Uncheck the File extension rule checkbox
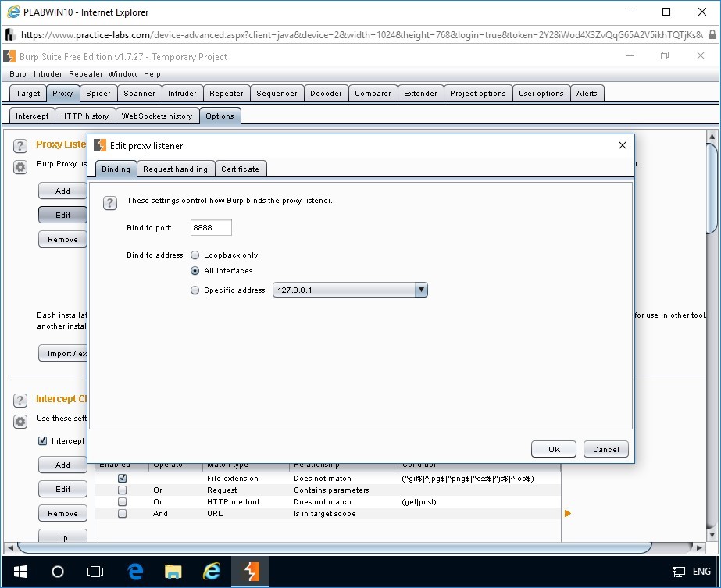 (122, 479)
